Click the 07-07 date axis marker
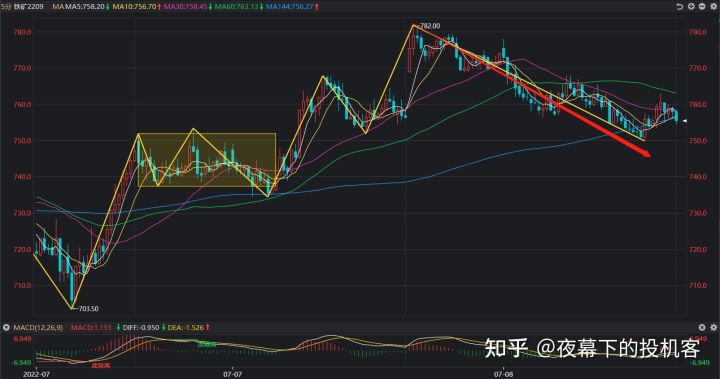The height and width of the screenshot is (379, 720). tap(232, 374)
